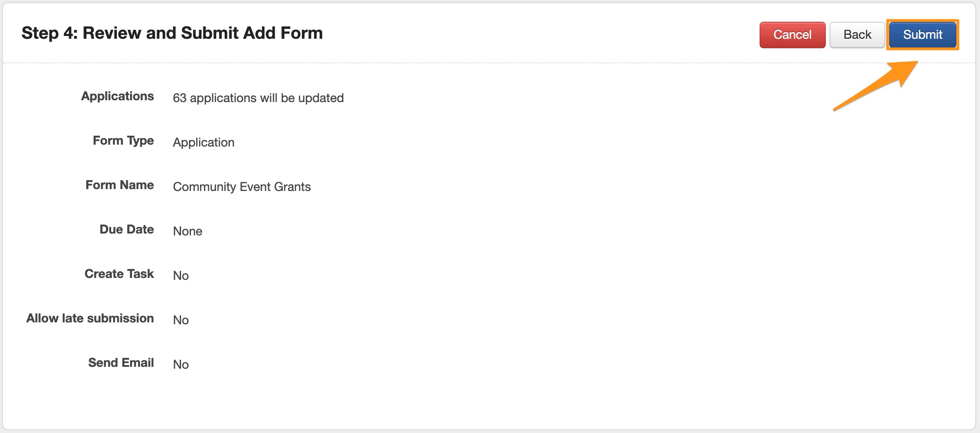Click the blue Submit button
This screenshot has height=433, width=980.
click(x=922, y=35)
